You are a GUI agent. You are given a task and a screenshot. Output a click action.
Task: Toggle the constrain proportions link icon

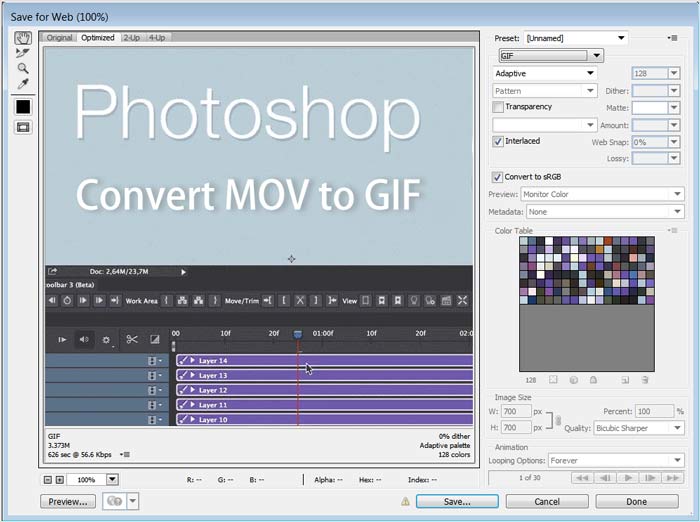(x=558, y=420)
